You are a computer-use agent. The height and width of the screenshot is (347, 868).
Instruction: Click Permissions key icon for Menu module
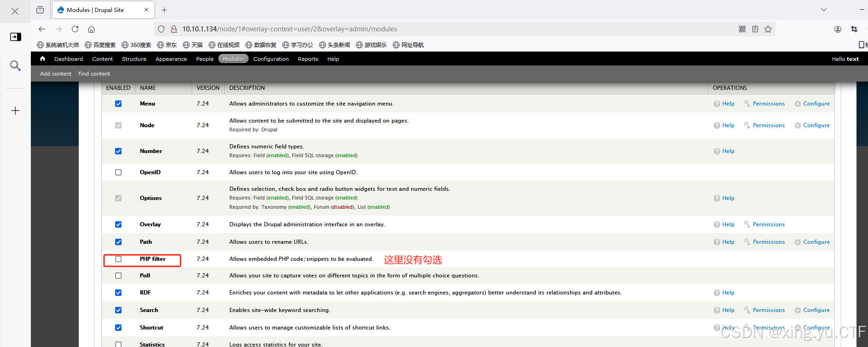[747, 104]
